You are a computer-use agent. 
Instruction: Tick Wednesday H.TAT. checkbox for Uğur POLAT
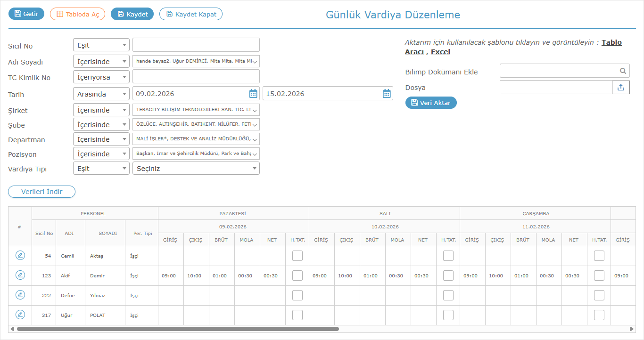[x=599, y=315]
